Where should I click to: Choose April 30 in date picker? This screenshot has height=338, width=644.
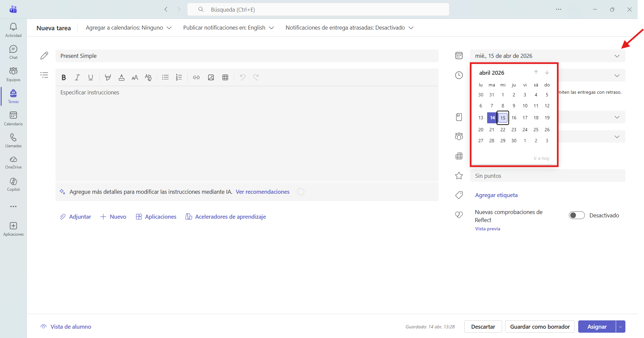[514, 141]
